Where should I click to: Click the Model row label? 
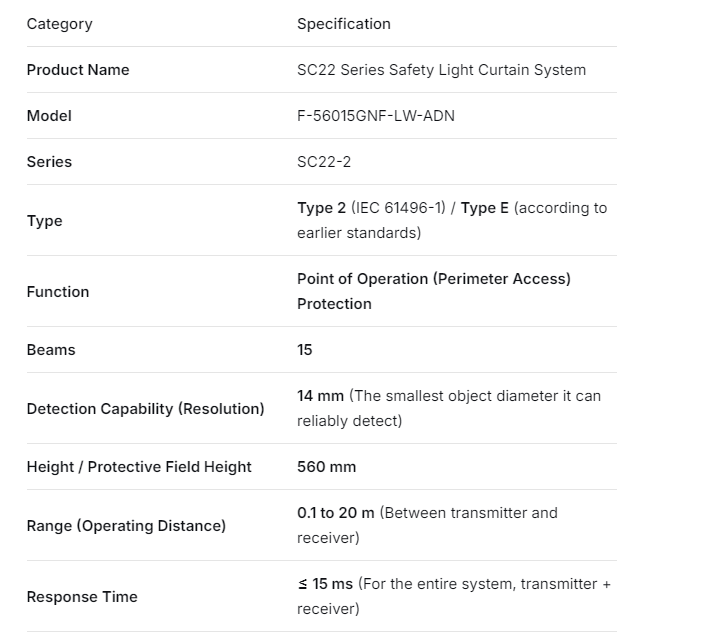pyautogui.click(x=49, y=116)
